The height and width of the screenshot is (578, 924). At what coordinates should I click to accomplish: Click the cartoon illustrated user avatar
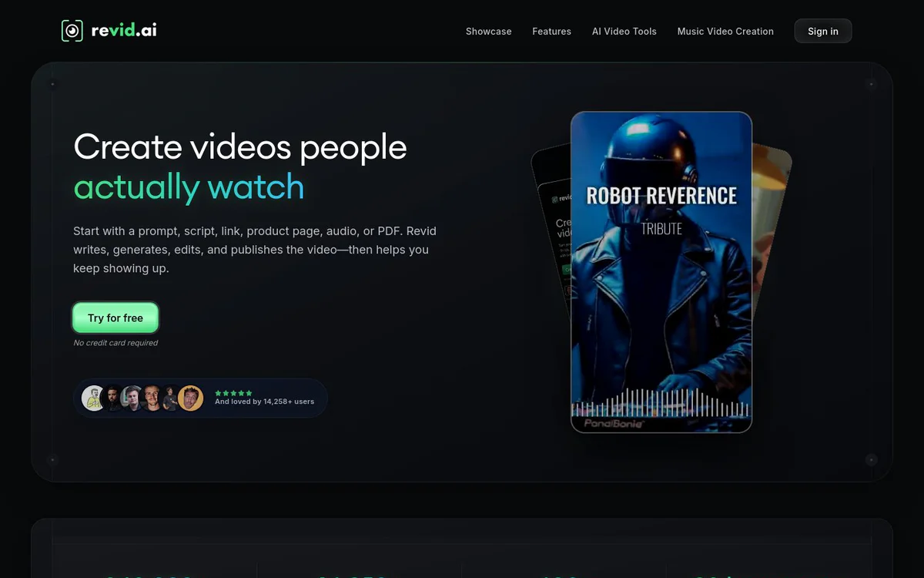[94, 398]
